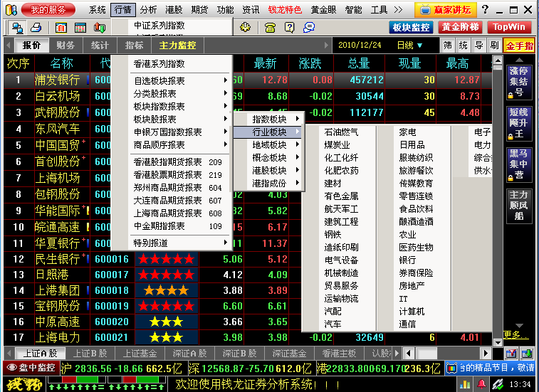Toggle the 盘中监控 eye monitor

pyautogui.click(x=31, y=368)
